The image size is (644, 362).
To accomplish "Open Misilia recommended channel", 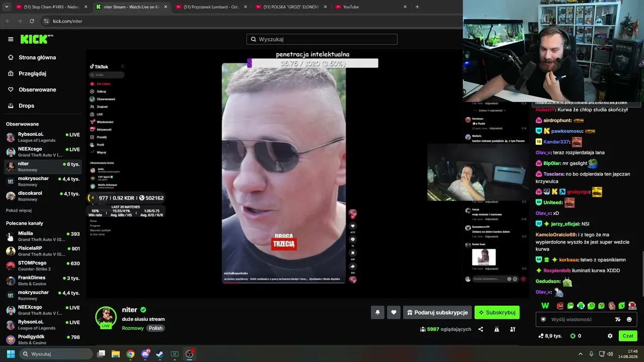I will pyautogui.click(x=43, y=236).
